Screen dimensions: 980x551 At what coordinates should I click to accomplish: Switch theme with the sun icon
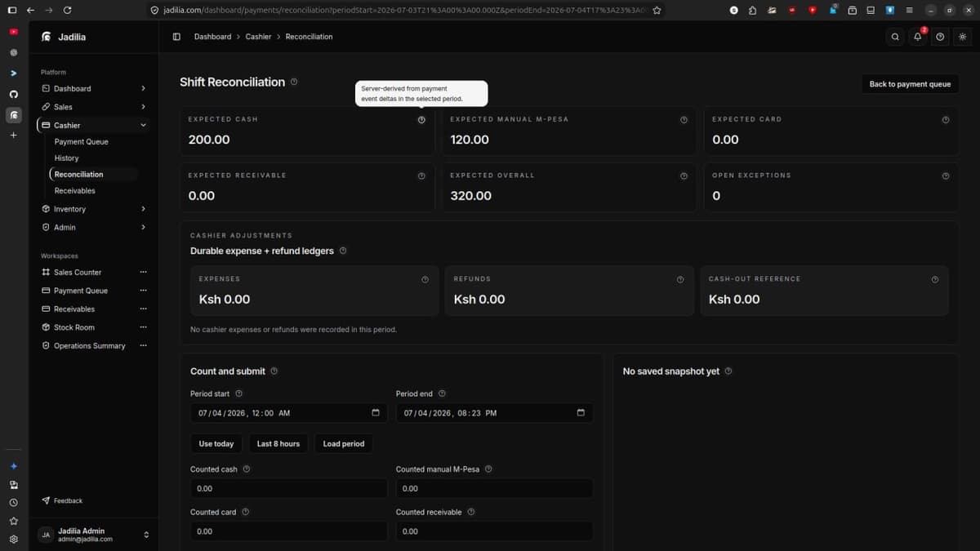tap(962, 37)
